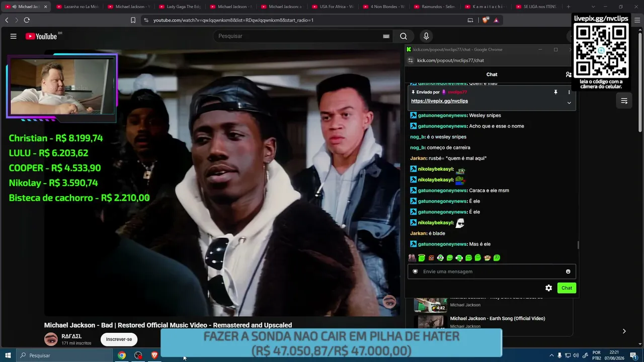Open the livepix.gg/nvclips pinned link
Viewport: 644px width, 362px height.
(439, 101)
